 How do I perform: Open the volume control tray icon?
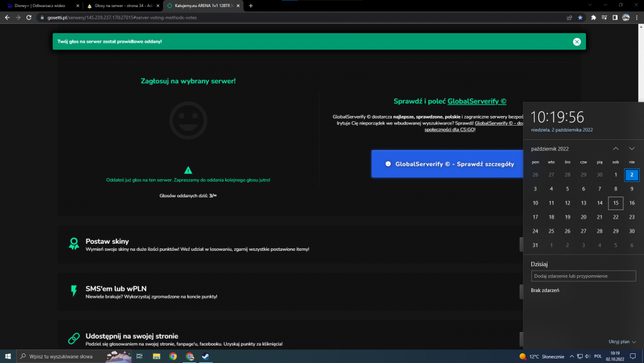[x=588, y=357]
